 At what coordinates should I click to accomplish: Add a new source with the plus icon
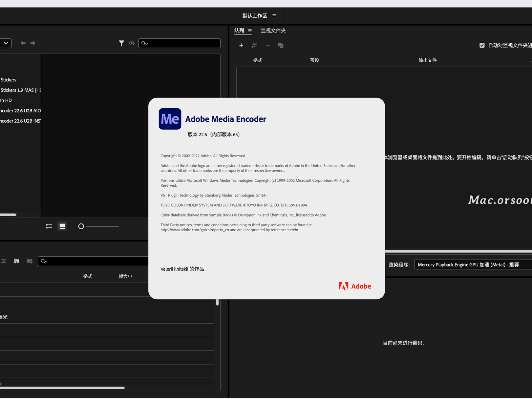[x=241, y=45]
